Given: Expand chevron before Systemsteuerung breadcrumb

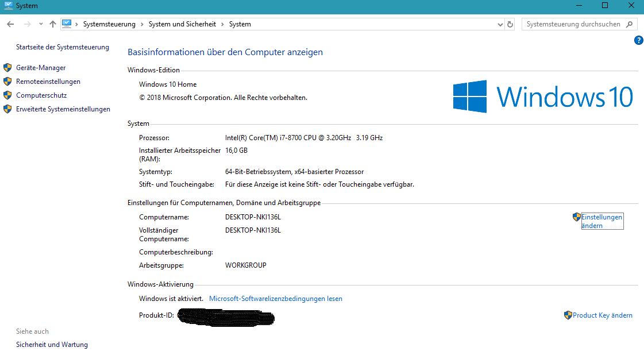Looking at the screenshot, I should pos(76,24).
